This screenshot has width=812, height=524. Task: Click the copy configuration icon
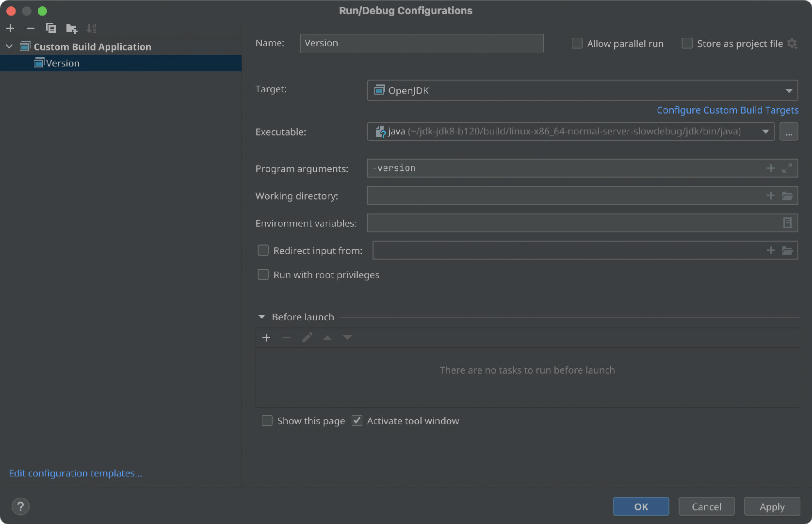click(50, 28)
